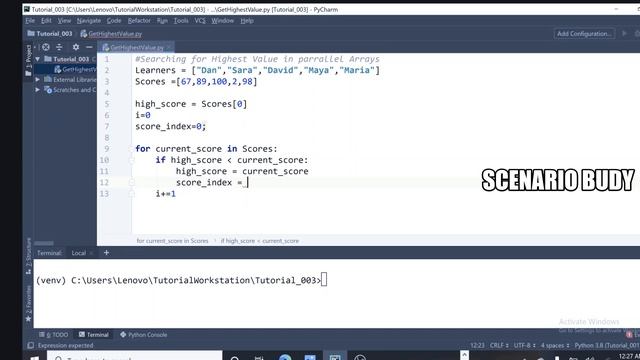Show hidden system tray icons chevron
This screenshot has width=640, height=360.
(x=464, y=355)
